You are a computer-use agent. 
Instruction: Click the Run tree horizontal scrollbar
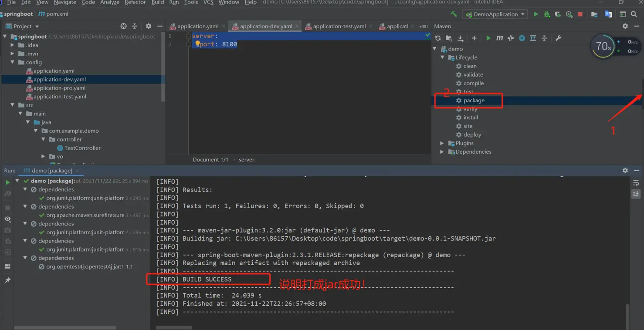pyautogui.click(x=65, y=327)
